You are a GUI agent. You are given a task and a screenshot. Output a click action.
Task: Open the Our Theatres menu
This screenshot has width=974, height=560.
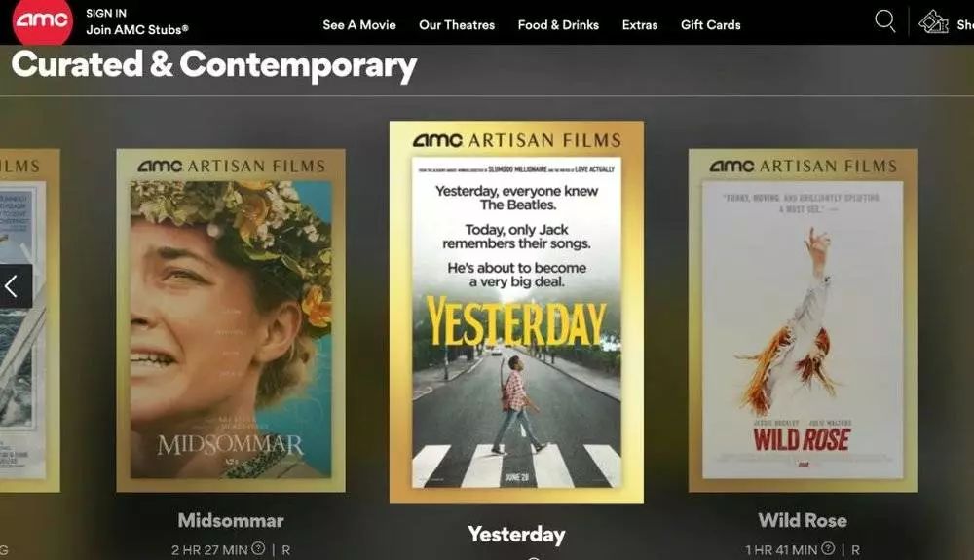457,25
